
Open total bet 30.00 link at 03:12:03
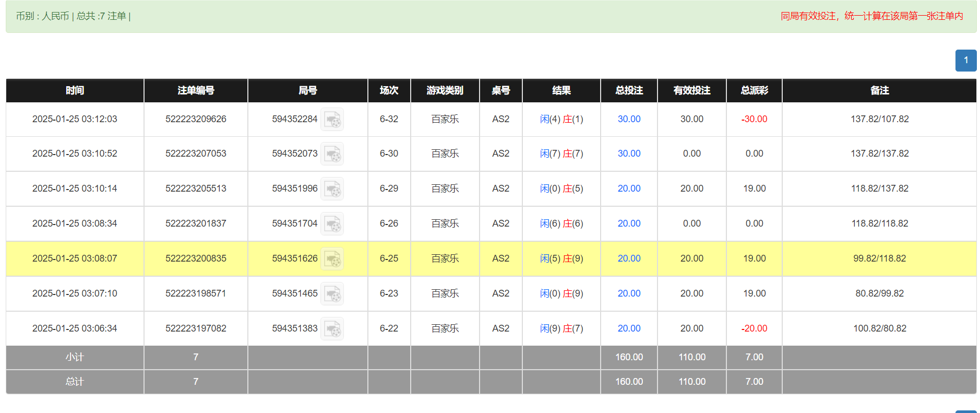[x=629, y=119]
